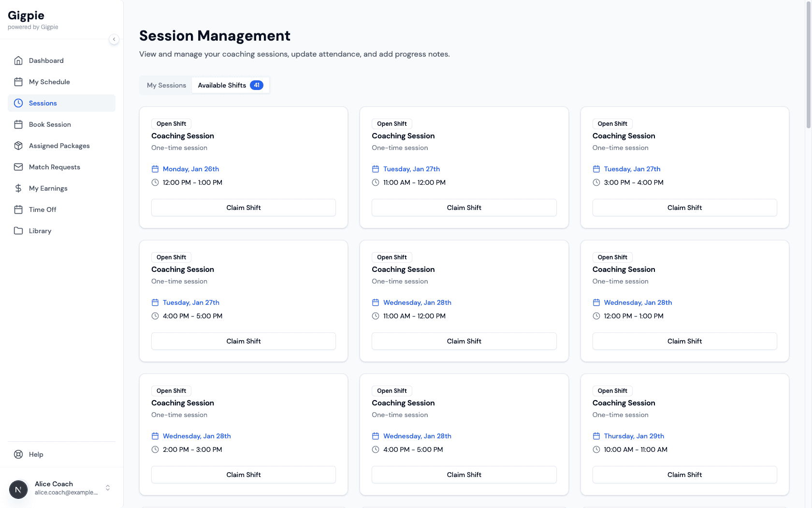Claim the Monday Jan 26th shift

coord(244,208)
